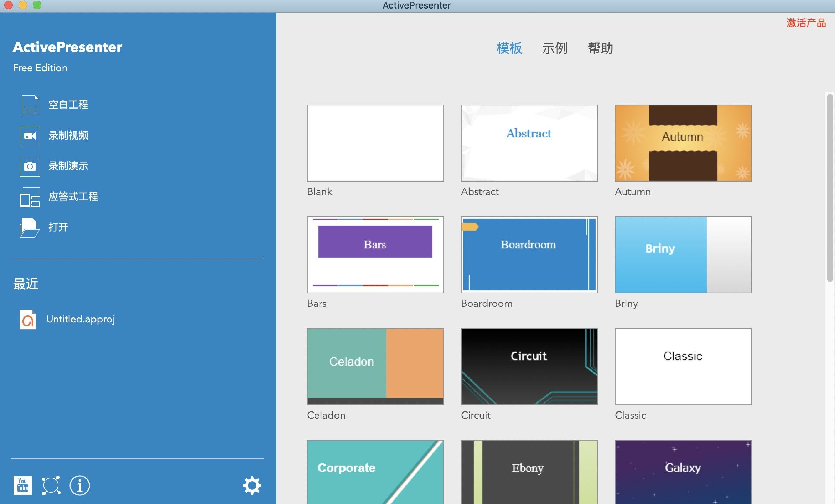Screen dimensions: 835x504
Task: Switch to the 帮助 tab
Action: (601, 48)
